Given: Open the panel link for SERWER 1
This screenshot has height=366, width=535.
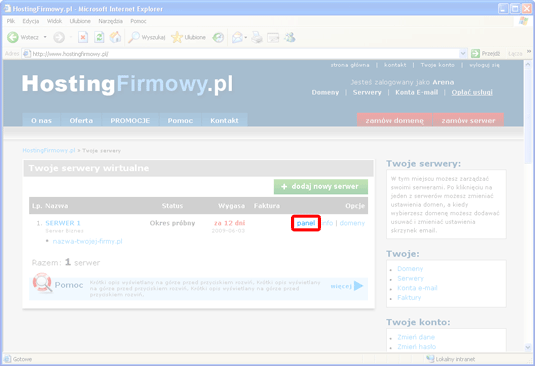Looking at the screenshot, I should tap(306, 223).
